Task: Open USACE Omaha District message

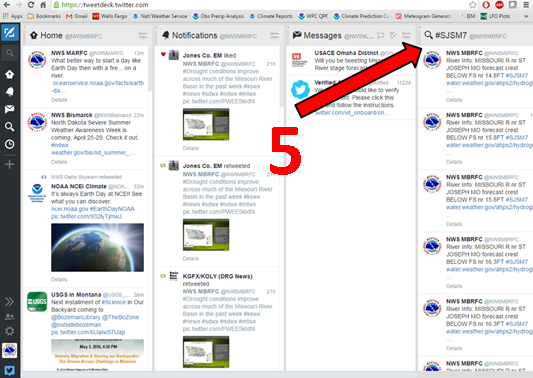Action: pos(350,61)
